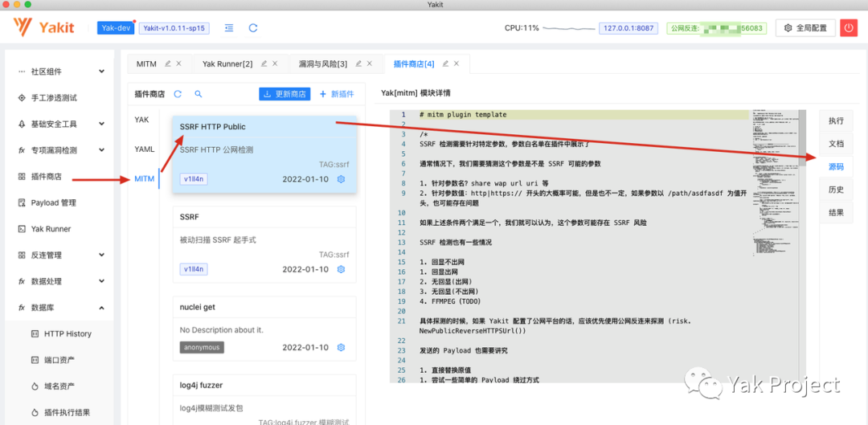
Task: Open settings gear on SSRF HTTP Public card
Action: 341,179
